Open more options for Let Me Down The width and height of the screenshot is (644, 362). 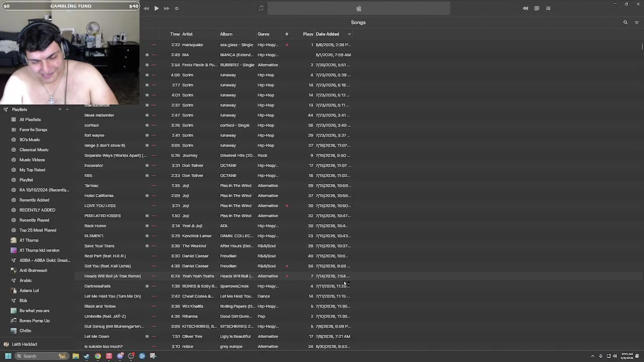153,336
